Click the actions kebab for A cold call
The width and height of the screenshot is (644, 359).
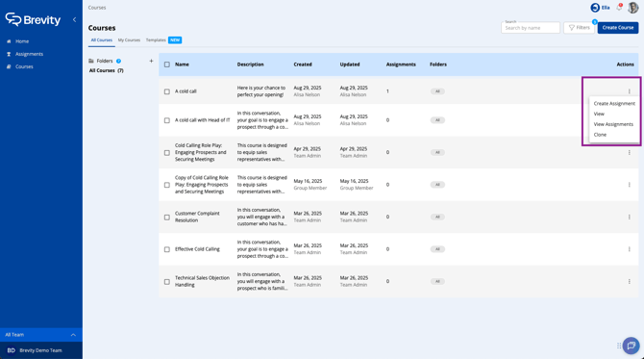point(629,91)
